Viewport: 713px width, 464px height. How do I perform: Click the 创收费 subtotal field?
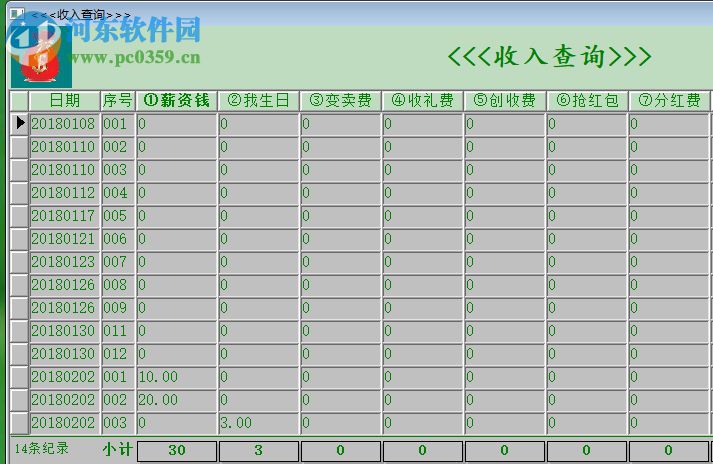point(505,450)
